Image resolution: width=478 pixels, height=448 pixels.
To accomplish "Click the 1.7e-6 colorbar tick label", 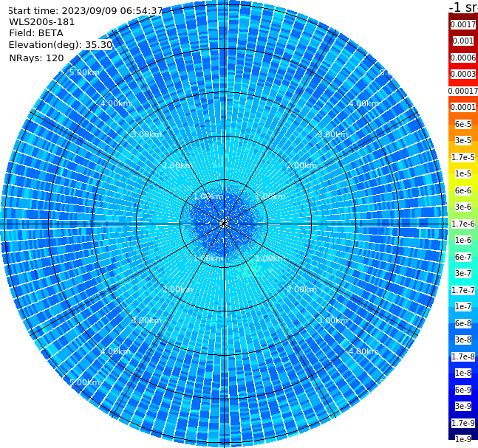I will click(x=463, y=224).
